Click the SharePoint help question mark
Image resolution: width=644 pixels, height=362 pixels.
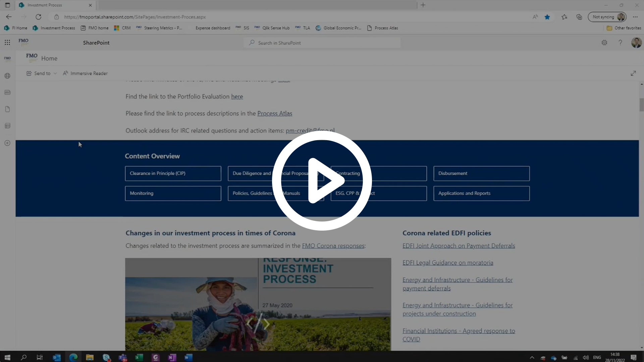tap(620, 43)
